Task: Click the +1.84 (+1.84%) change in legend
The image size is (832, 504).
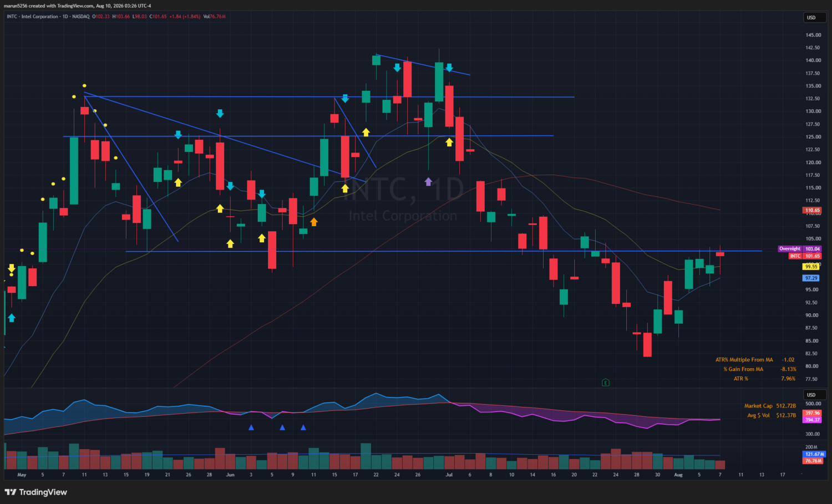Action: click(x=185, y=17)
